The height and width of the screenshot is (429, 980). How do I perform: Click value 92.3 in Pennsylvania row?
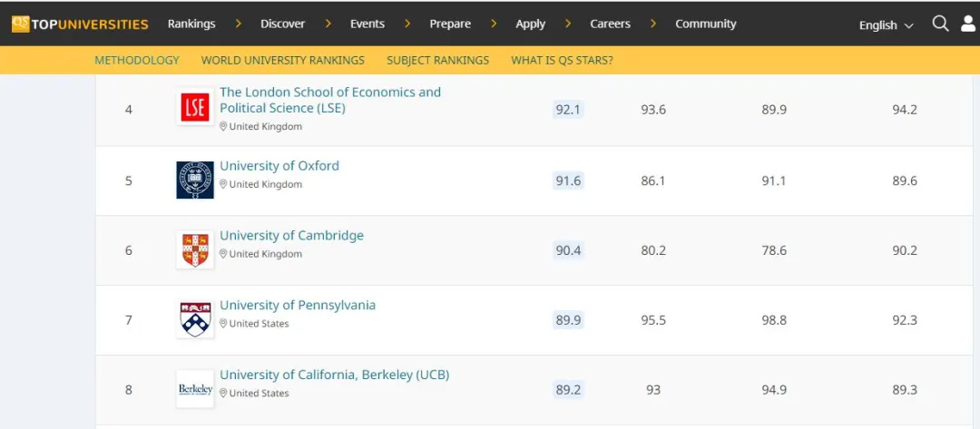coord(905,320)
